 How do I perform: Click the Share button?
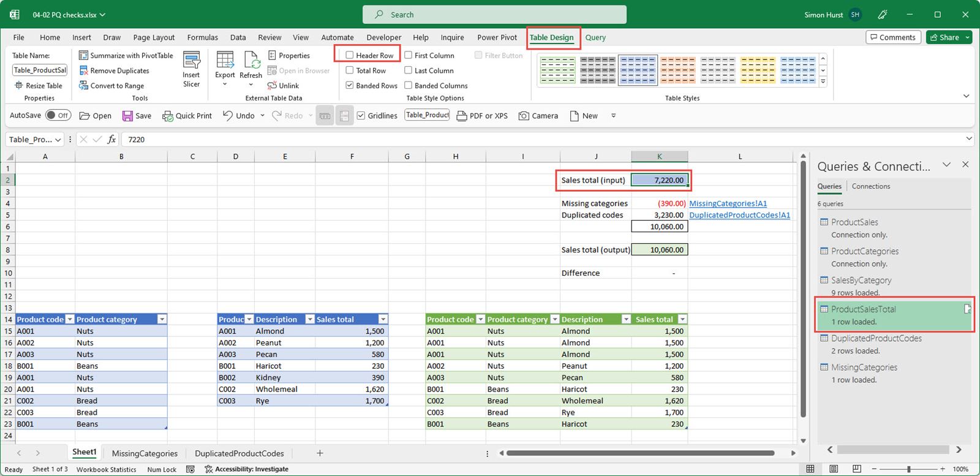[944, 37]
